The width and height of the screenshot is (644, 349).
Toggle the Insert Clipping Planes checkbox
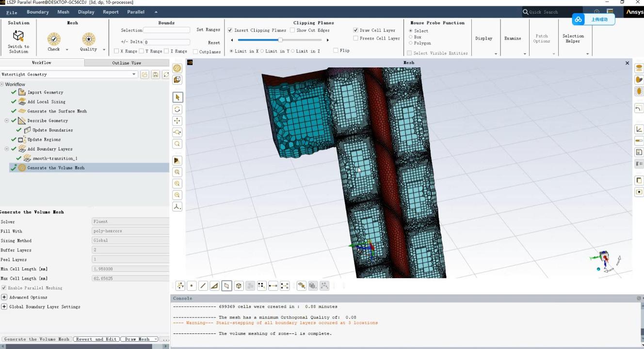[x=230, y=30]
